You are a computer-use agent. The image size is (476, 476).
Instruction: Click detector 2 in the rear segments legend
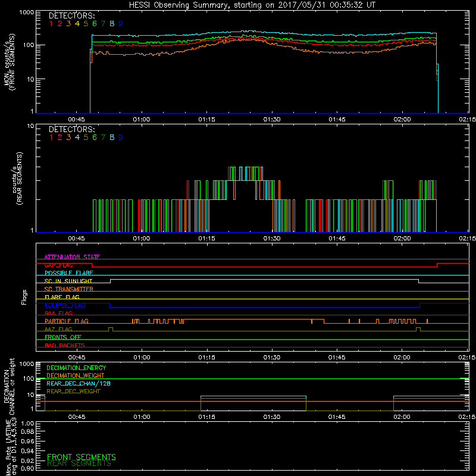click(60, 137)
